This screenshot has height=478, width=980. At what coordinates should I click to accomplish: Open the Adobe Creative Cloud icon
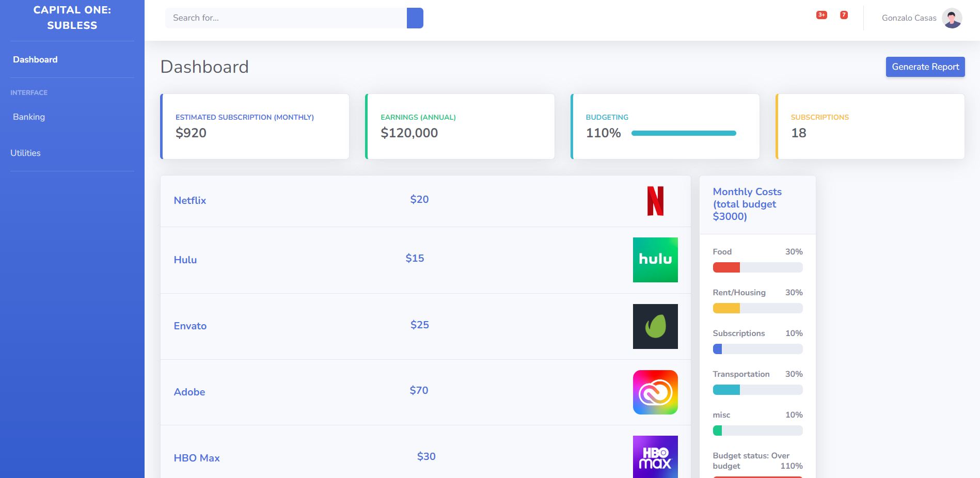pos(655,392)
